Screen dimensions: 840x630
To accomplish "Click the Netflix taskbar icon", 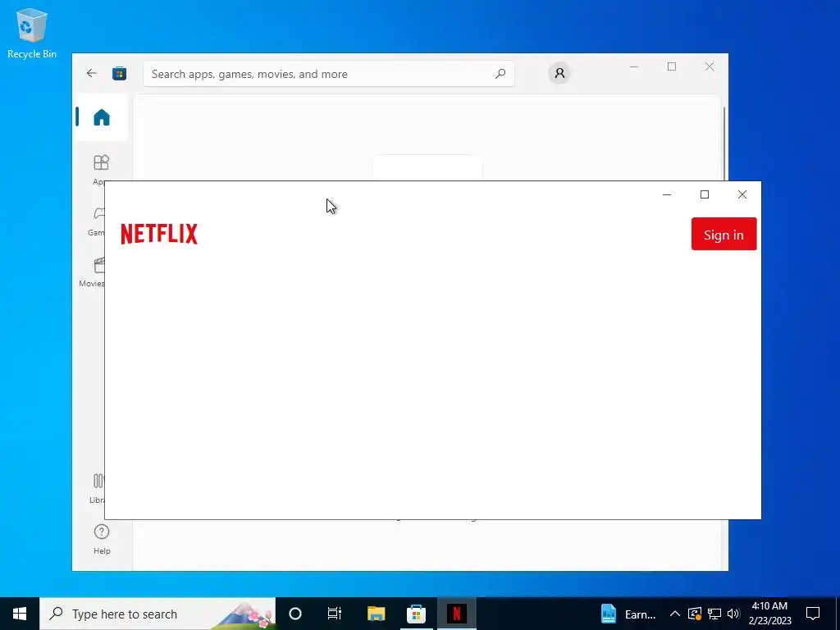I will click(x=457, y=614).
